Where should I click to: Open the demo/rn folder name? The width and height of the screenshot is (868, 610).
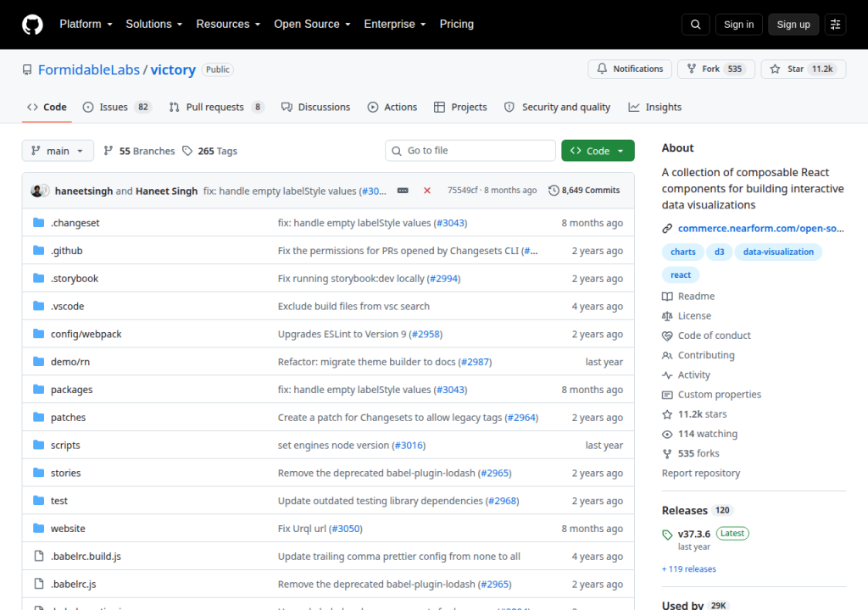pos(70,362)
